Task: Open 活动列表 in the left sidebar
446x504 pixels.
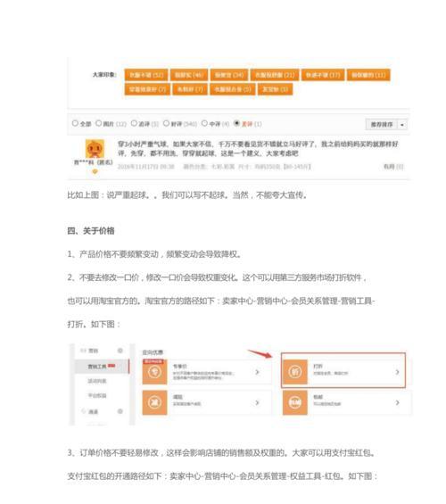Action: pyautogui.click(x=97, y=381)
